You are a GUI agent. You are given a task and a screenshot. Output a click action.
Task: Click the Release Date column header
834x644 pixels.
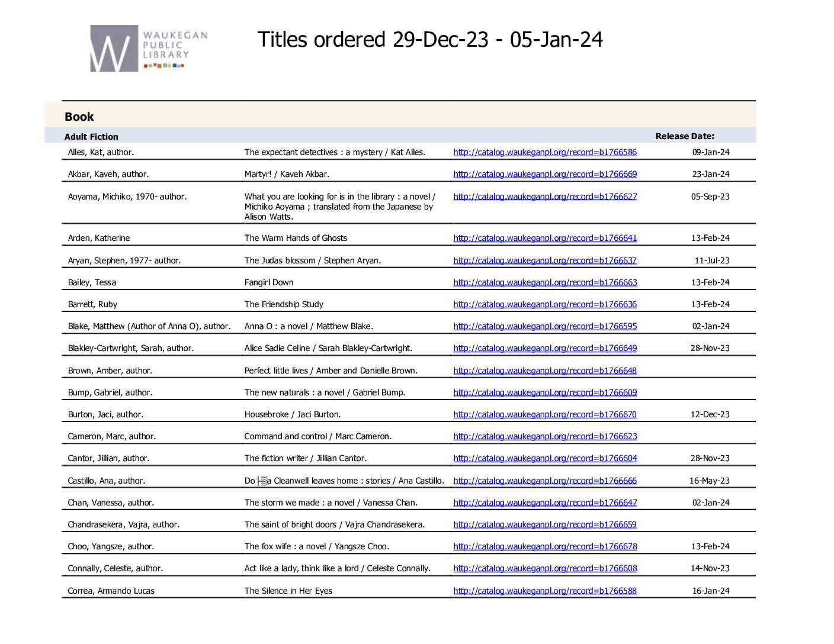click(x=685, y=136)
